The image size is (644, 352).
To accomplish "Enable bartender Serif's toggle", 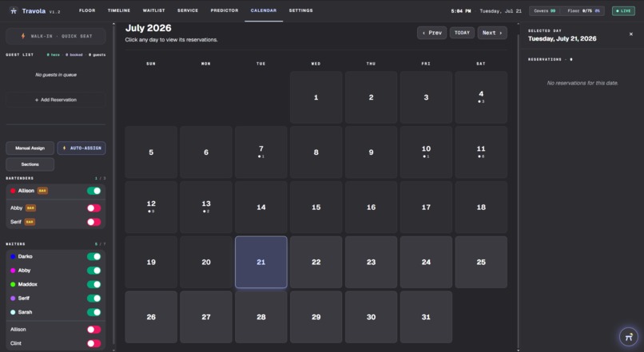I will (93, 222).
